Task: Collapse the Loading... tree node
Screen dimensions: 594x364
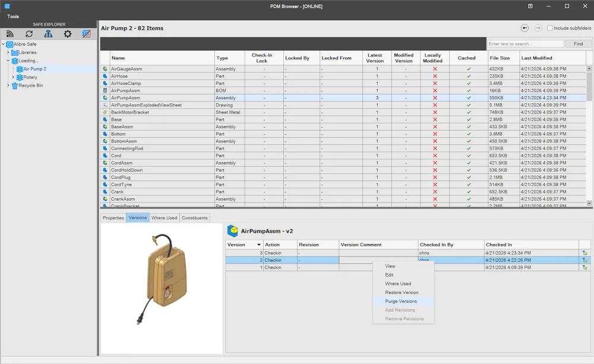Action: [x=8, y=61]
